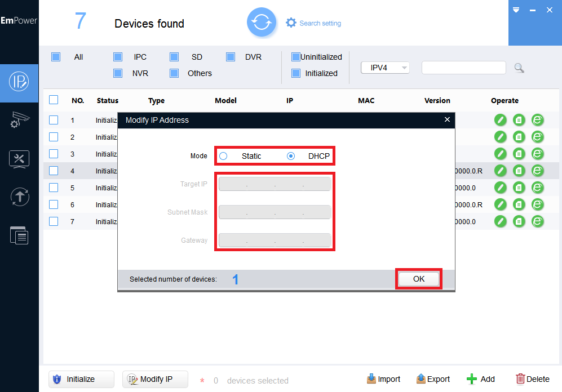Toggle the NVR filter checkbox
The height and width of the screenshot is (392, 562).
[118, 73]
